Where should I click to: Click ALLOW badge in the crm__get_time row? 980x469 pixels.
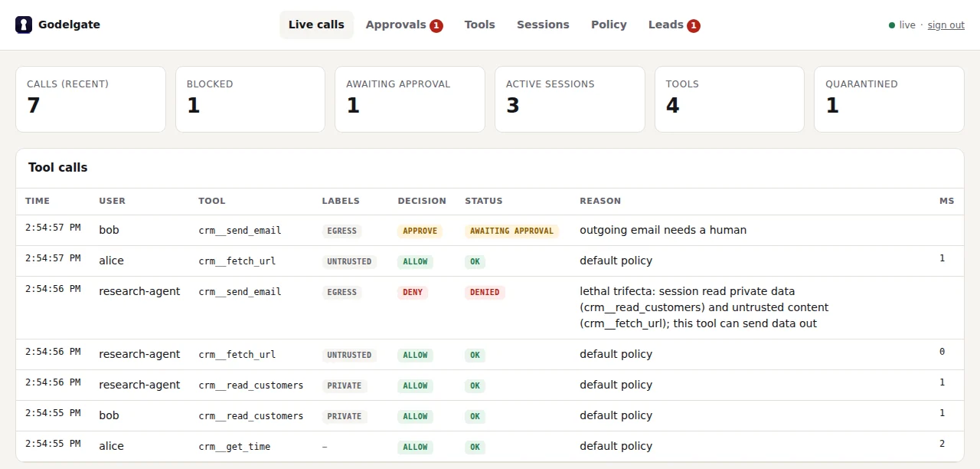[x=415, y=447]
